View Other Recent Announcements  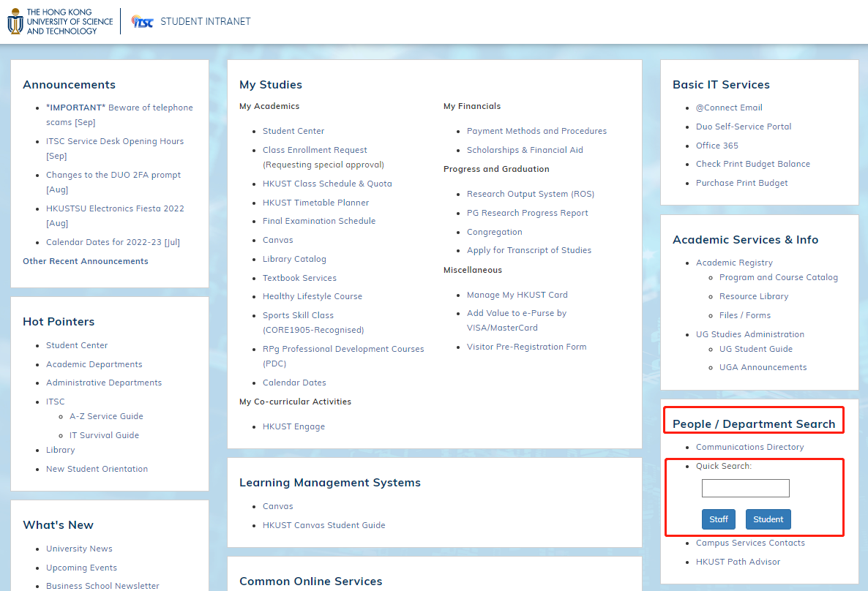[x=85, y=261]
